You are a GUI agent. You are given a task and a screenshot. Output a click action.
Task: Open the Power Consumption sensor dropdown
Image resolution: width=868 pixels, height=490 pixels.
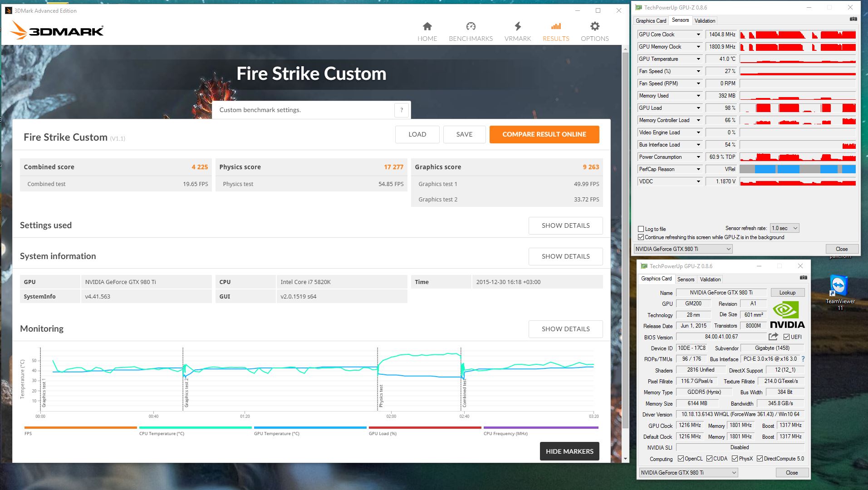[x=698, y=157]
